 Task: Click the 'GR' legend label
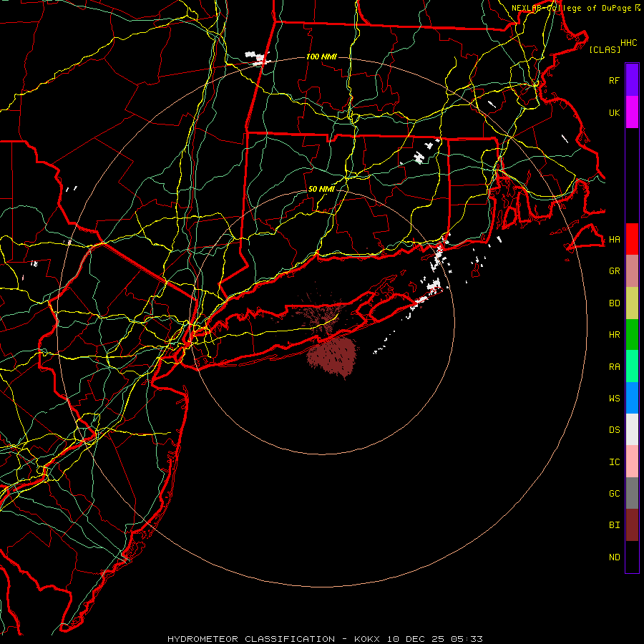[x=614, y=271]
